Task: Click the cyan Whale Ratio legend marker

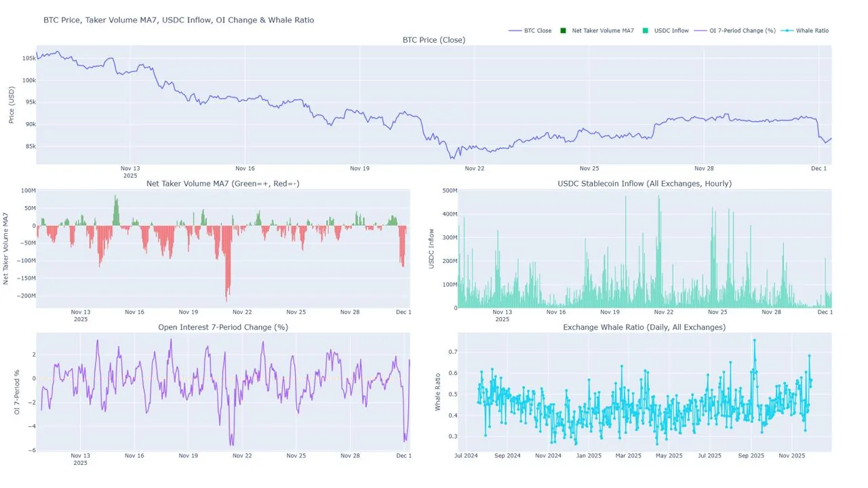Action: tap(789, 30)
